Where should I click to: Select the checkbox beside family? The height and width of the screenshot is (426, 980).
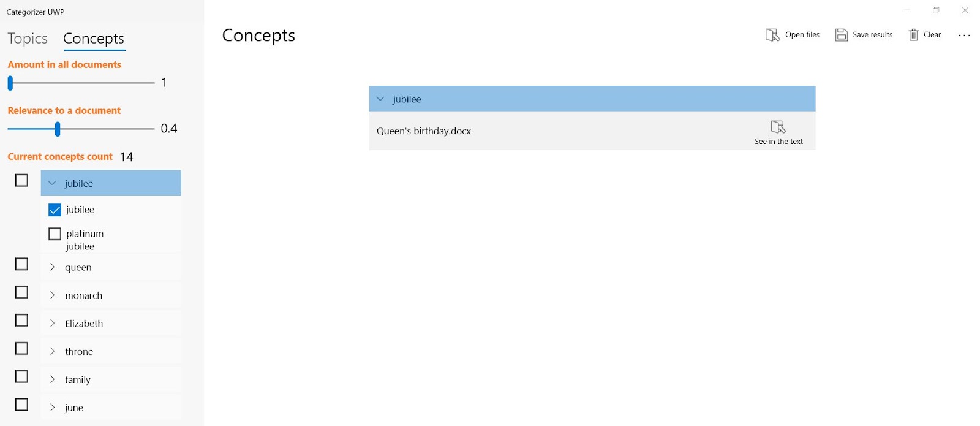[x=21, y=376]
